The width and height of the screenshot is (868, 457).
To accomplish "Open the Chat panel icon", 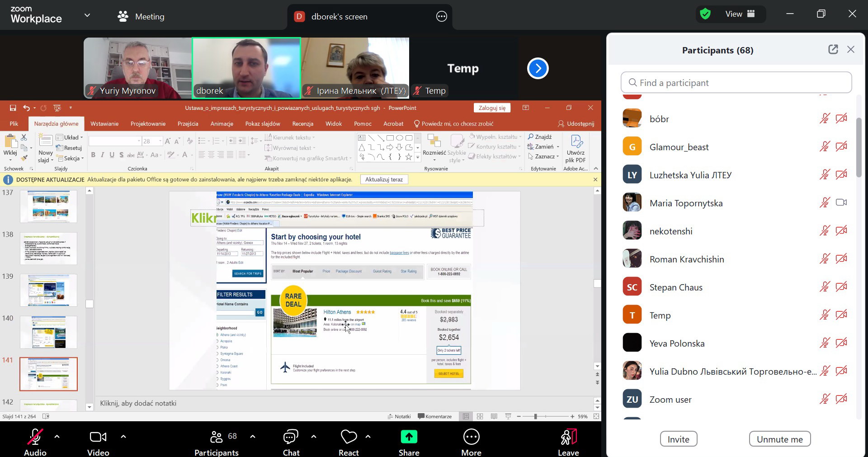I will click(291, 437).
